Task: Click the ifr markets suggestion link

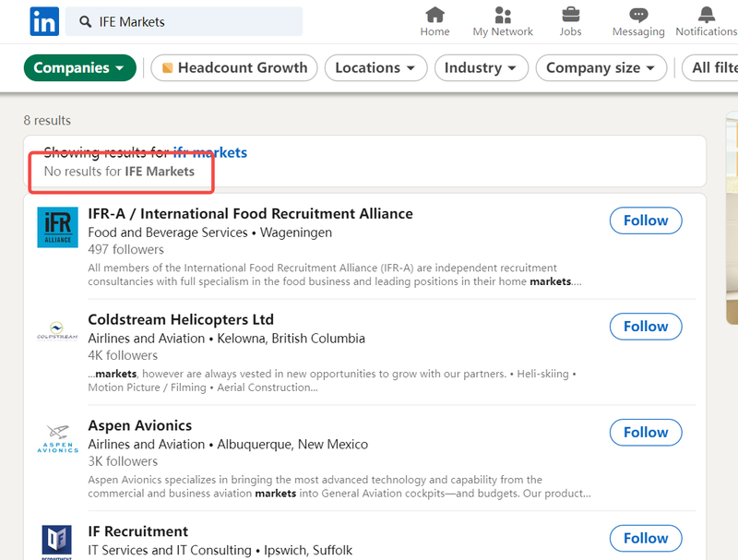Action: click(210, 152)
